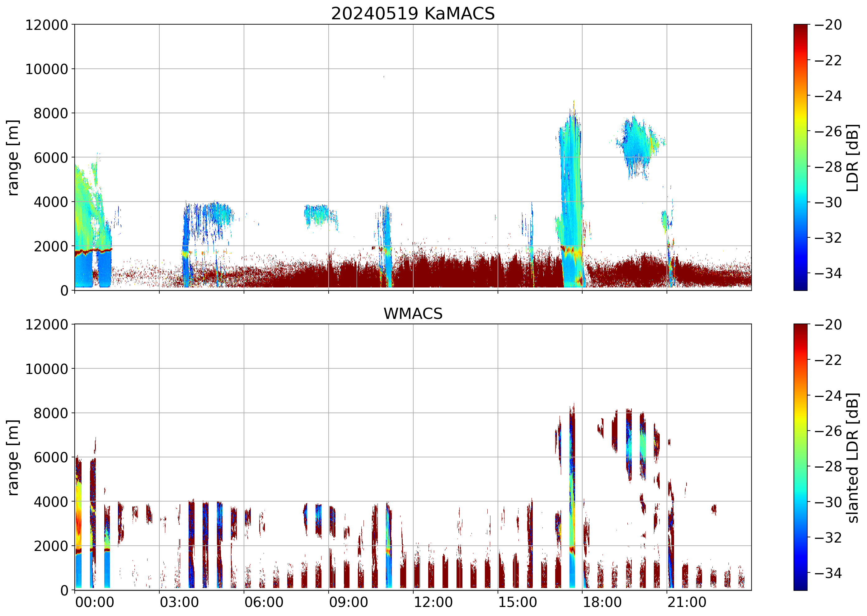Click the 18:00 time axis label
Image resolution: width=867 pixels, height=616 pixels.
602,602
